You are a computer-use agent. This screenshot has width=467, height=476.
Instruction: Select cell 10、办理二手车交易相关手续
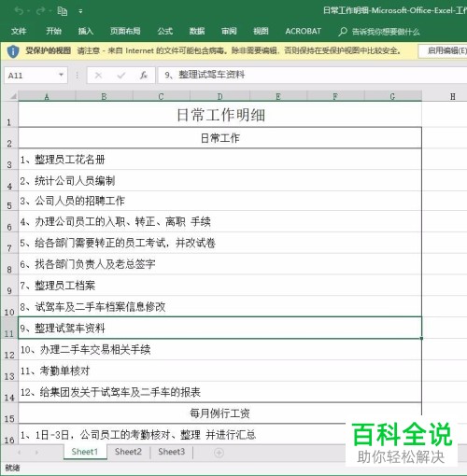[219, 349]
